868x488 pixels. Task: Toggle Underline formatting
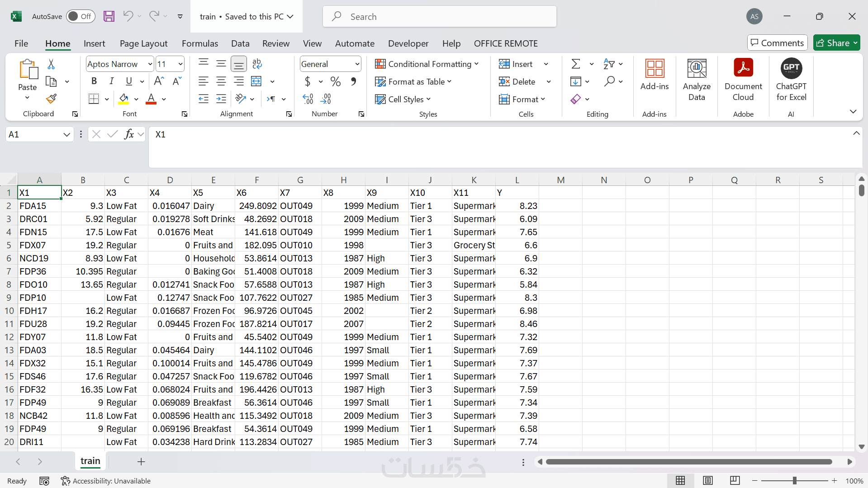[x=129, y=81]
